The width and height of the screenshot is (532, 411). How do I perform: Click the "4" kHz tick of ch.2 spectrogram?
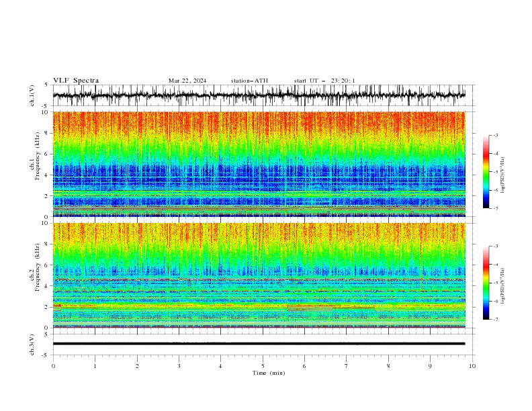point(48,286)
